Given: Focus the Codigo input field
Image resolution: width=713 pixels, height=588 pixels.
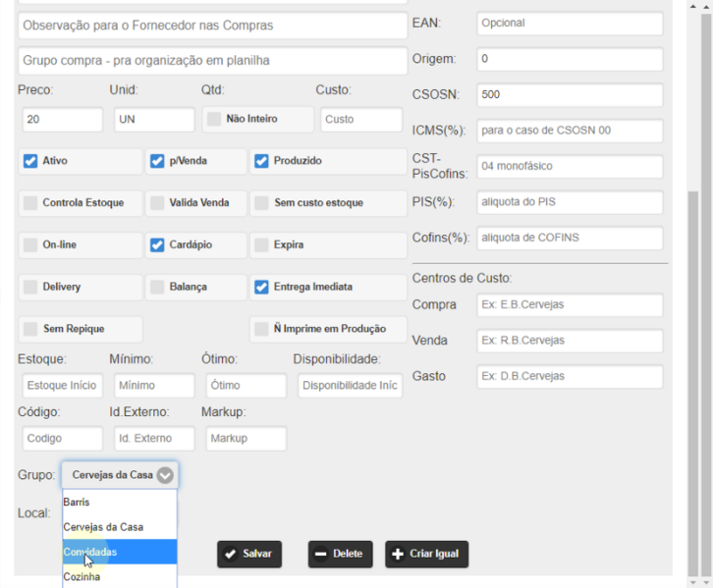Looking at the screenshot, I should [62, 439].
